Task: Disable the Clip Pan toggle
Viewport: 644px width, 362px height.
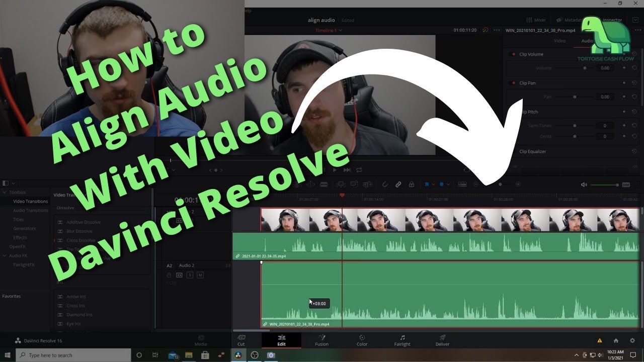Action: tap(513, 83)
